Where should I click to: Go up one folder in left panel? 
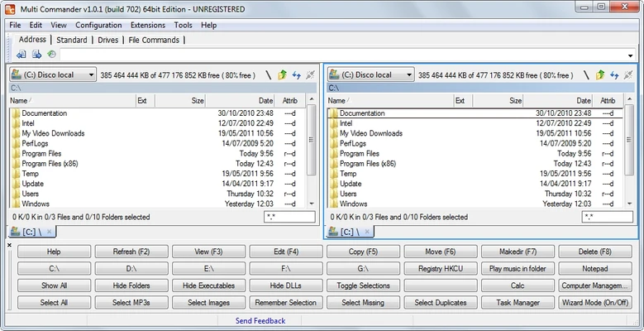(282, 74)
